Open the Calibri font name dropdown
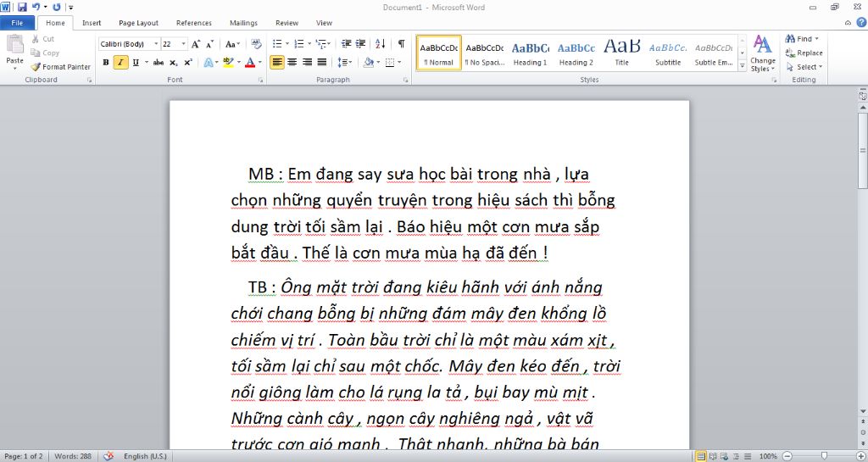868x462 pixels. tap(156, 44)
